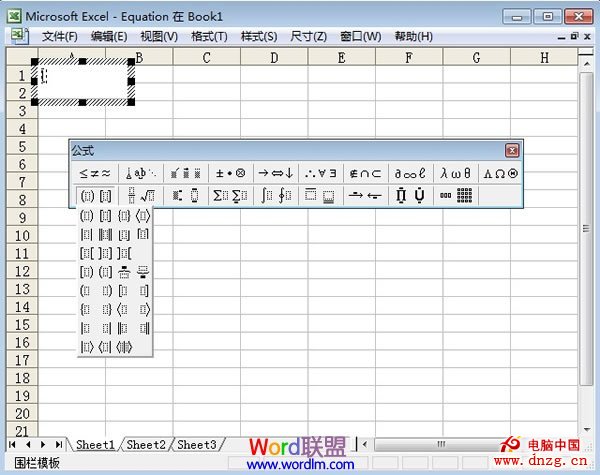600x475 pixels.
Task: Open matrix templates palette
Action: click(455, 196)
